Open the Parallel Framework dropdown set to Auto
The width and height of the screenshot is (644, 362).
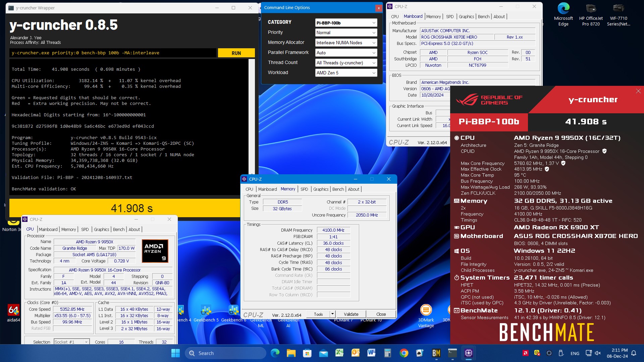(x=346, y=53)
